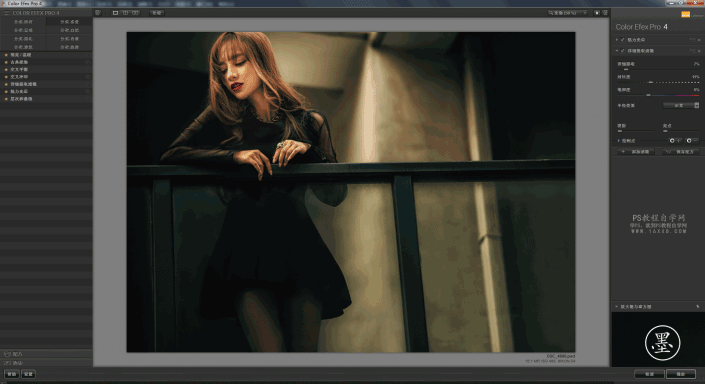Select the split preview view icon
Viewport: 705px width, 384px height.
tap(125, 13)
